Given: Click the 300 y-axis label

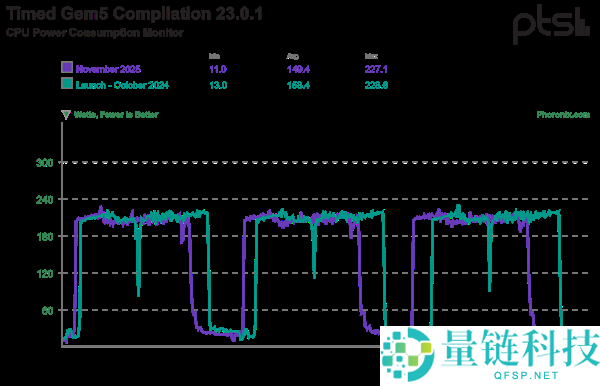Looking at the screenshot, I should pyautogui.click(x=44, y=163).
